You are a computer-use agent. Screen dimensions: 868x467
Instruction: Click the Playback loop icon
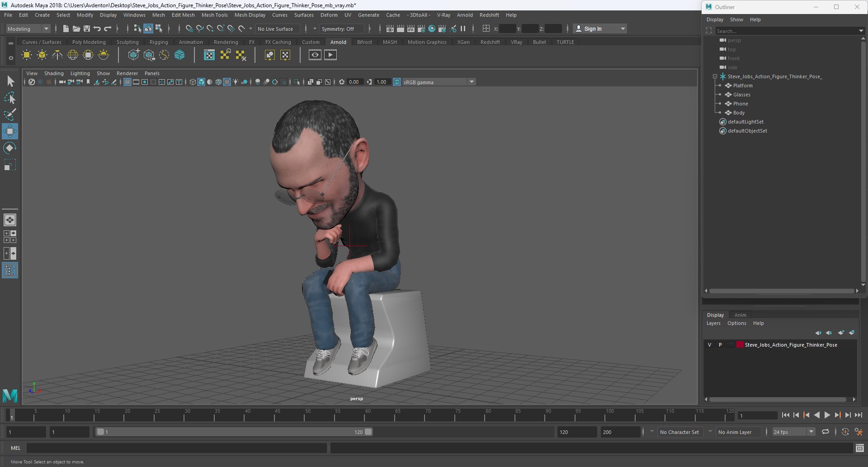point(826,432)
